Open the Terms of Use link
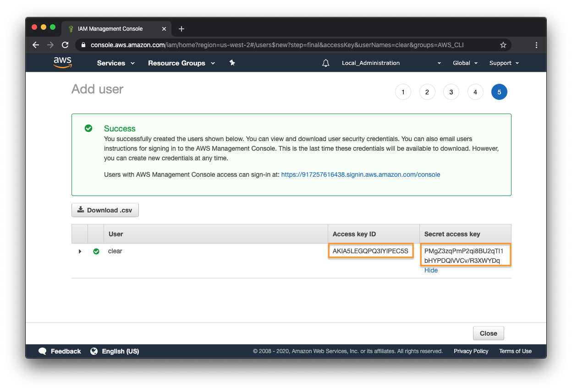Viewport: 572px width, 392px height. click(515, 351)
